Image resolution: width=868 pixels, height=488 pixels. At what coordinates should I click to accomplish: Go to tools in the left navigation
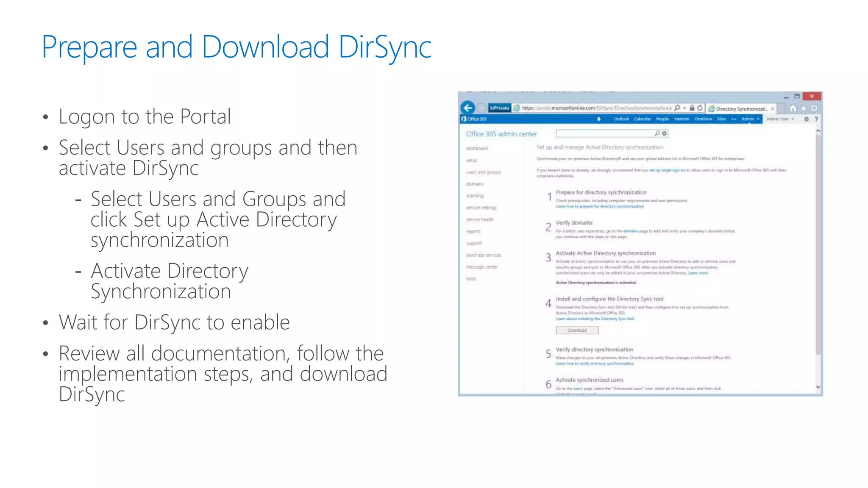tap(471, 279)
